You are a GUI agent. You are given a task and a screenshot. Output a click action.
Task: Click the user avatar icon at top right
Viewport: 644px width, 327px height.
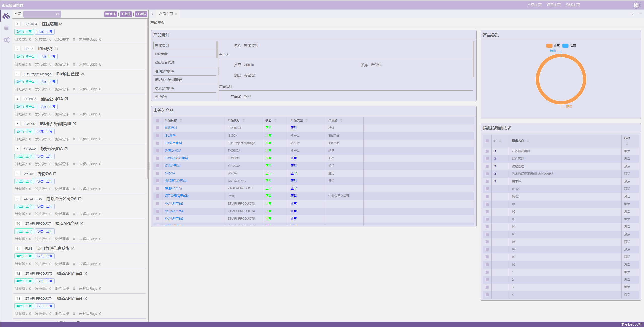coord(636,5)
